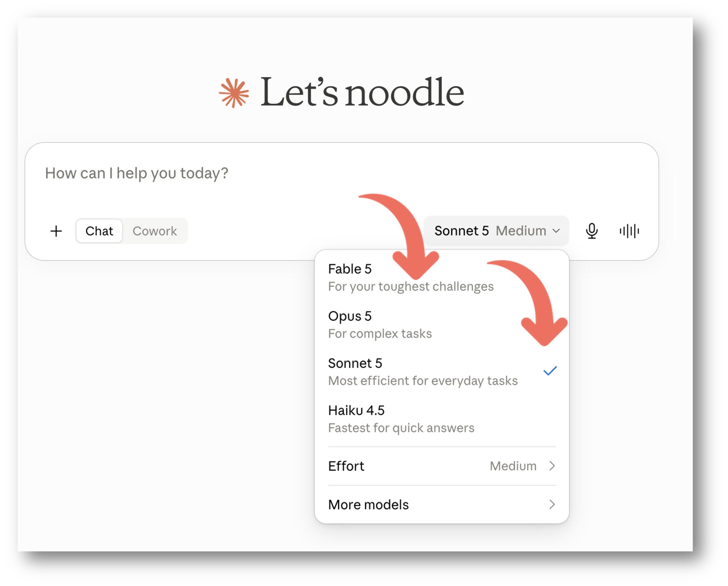Expand the More models submenu
Image resolution: width=728 pixels, height=586 pixels.
pos(442,505)
